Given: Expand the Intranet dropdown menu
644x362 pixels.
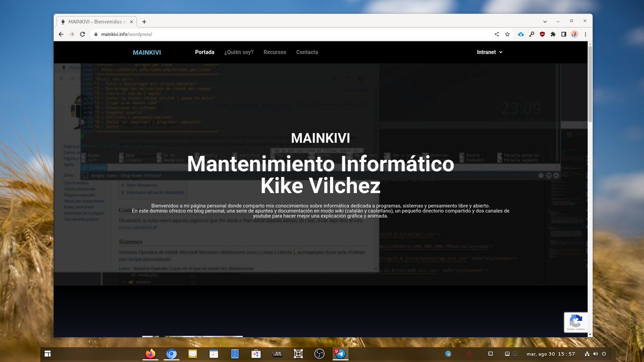Looking at the screenshot, I should pos(489,52).
